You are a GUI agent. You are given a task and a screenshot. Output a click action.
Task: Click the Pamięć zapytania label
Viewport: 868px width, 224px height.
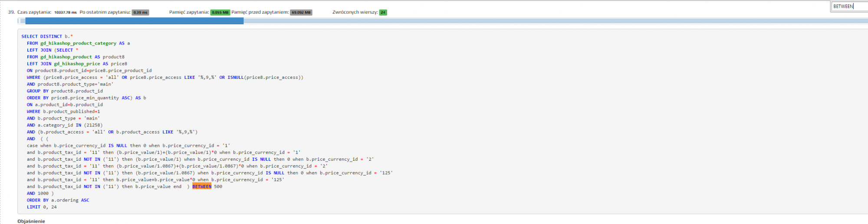click(189, 12)
